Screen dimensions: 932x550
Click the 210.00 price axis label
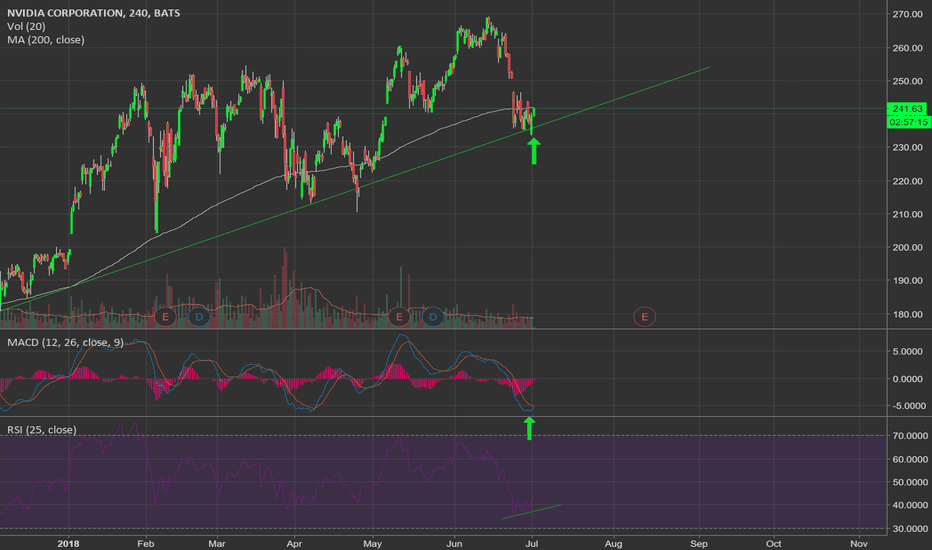pos(908,214)
